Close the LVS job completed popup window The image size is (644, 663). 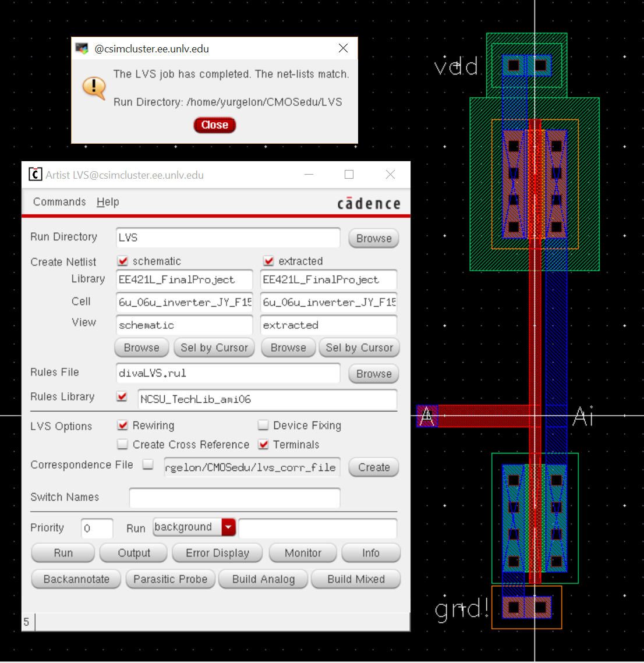pyautogui.click(x=343, y=48)
